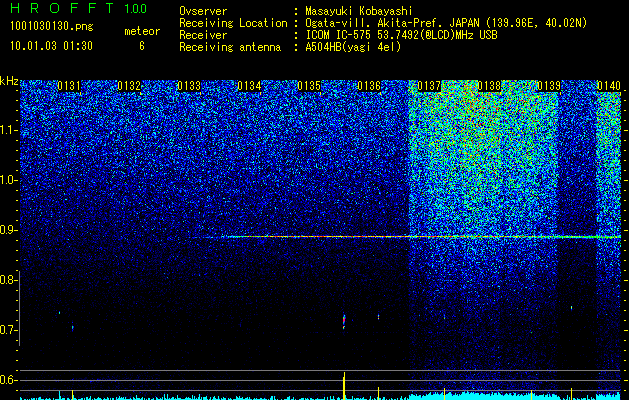Viewport: 629px width, 400px height.
Task: Click the 1.1 frequency axis label
Action: [x=8, y=130]
